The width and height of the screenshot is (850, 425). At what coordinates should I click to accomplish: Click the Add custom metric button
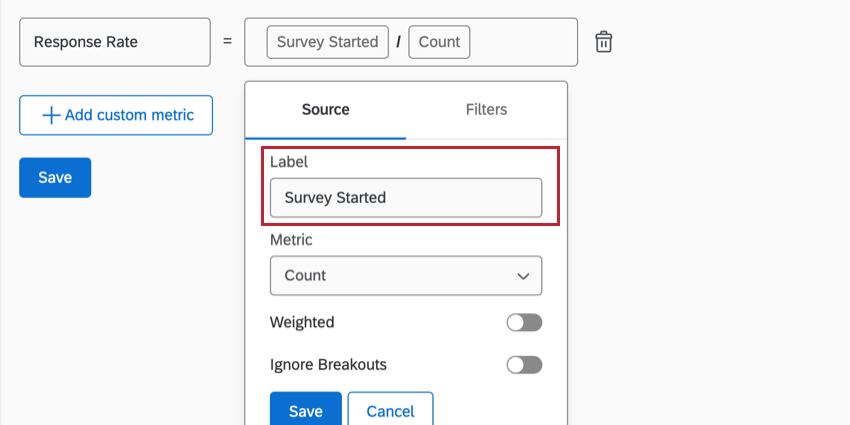(115, 115)
